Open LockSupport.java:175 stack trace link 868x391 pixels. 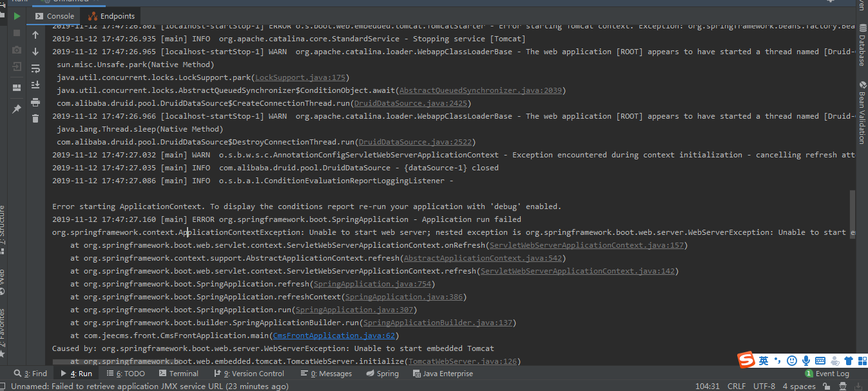click(301, 77)
